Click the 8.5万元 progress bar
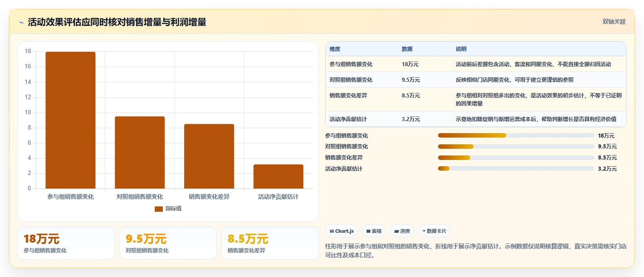The width and height of the screenshot is (644, 277). pyautogui.click(x=516, y=158)
